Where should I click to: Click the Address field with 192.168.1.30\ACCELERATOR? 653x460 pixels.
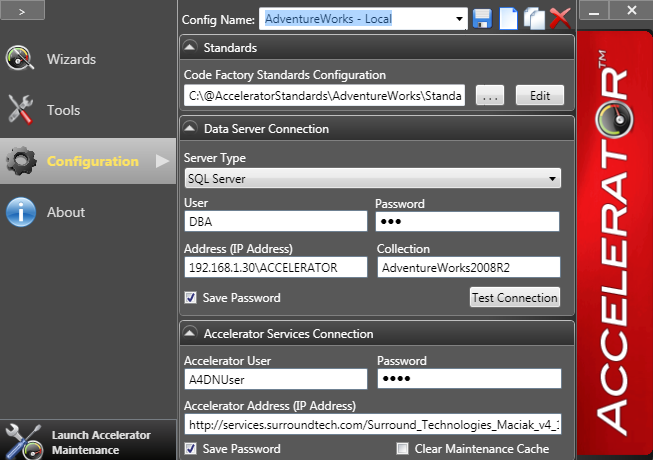[x=276, y=267]
